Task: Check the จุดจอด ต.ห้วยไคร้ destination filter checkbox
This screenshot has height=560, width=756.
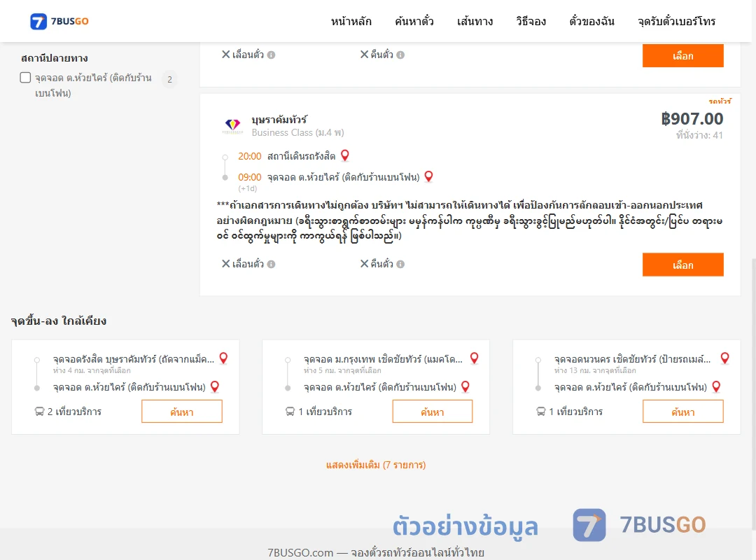Action: click(26, 78)
